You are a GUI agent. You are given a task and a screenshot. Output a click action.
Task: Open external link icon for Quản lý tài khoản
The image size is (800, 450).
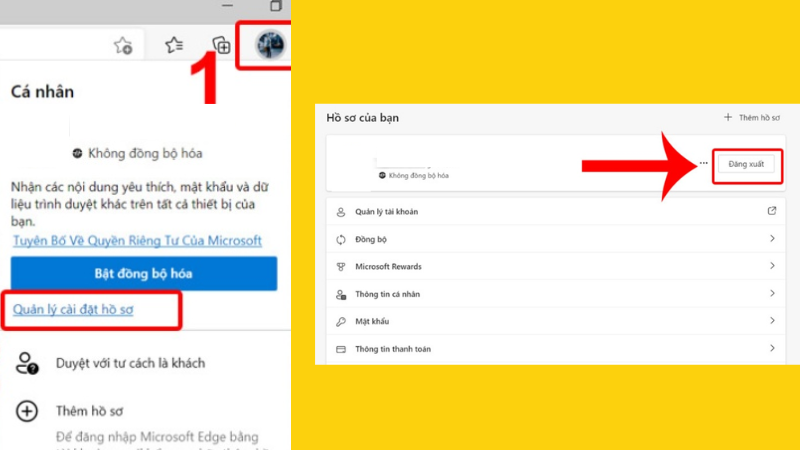[771, 212]
